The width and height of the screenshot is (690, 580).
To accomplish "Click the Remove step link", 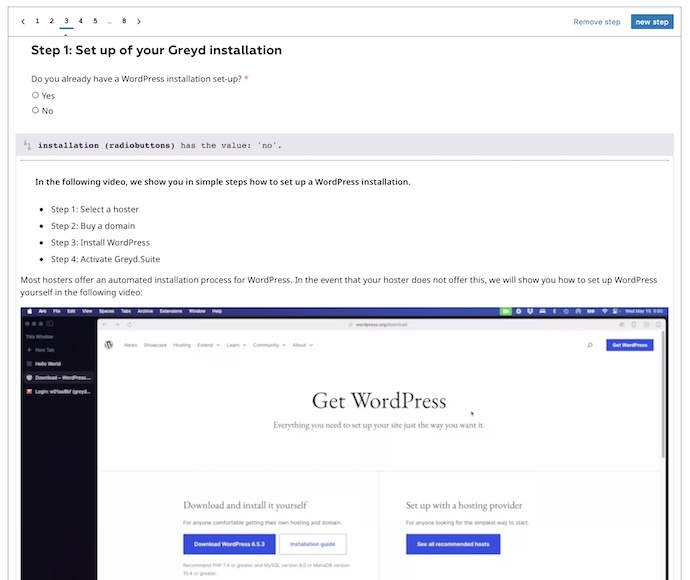I will point(597,22).
